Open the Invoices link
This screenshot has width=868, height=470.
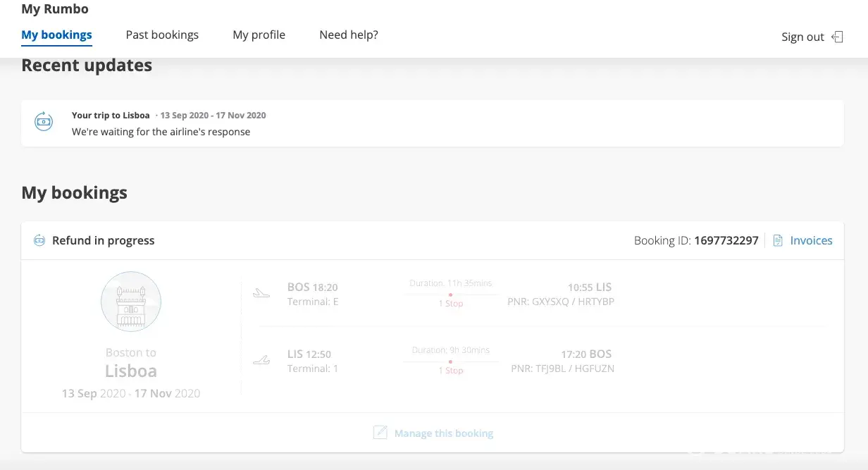coord(811,241)
